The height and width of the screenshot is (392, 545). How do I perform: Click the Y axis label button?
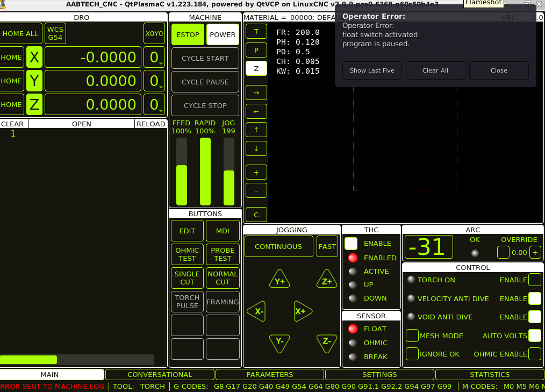[x=34, y=81]
